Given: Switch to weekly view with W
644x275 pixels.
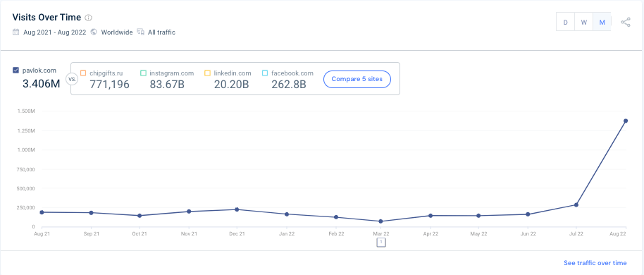Looking at the screenshot, I should point(583,22).
